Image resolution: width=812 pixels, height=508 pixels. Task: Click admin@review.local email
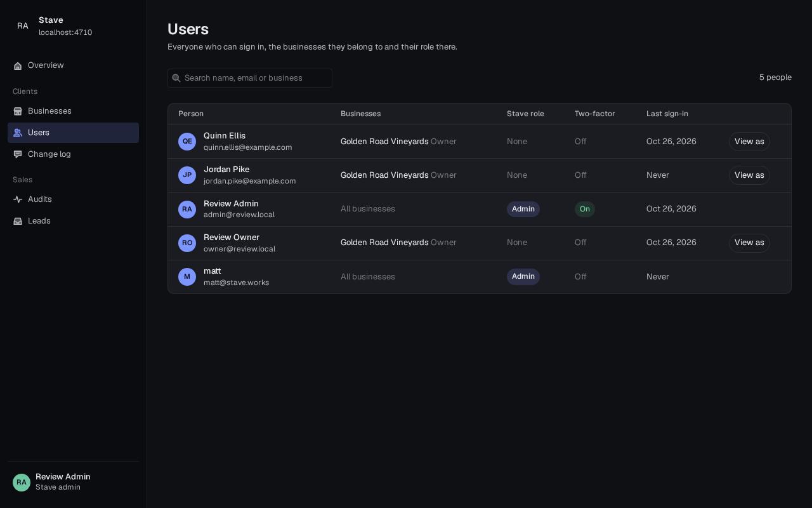coord(239,215)
